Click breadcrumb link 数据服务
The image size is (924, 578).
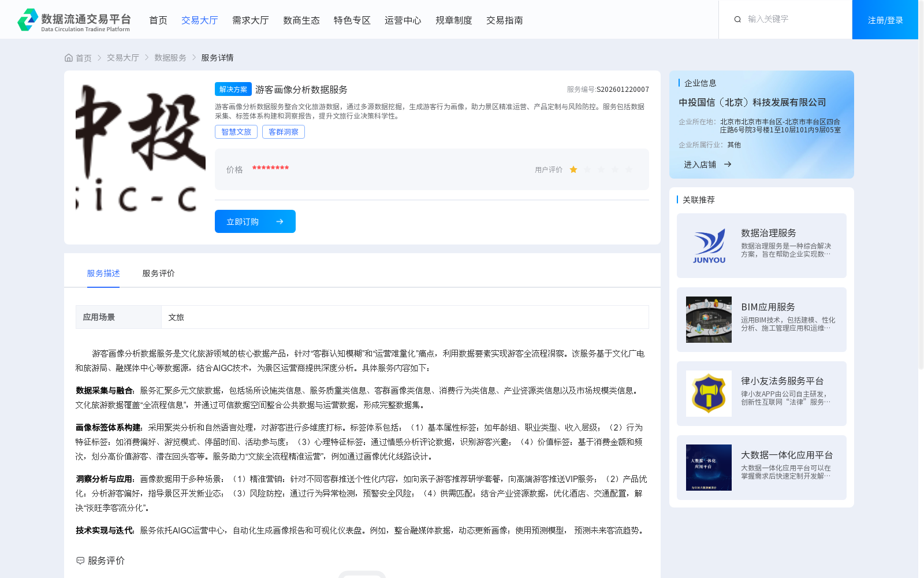tap(170, 58)
